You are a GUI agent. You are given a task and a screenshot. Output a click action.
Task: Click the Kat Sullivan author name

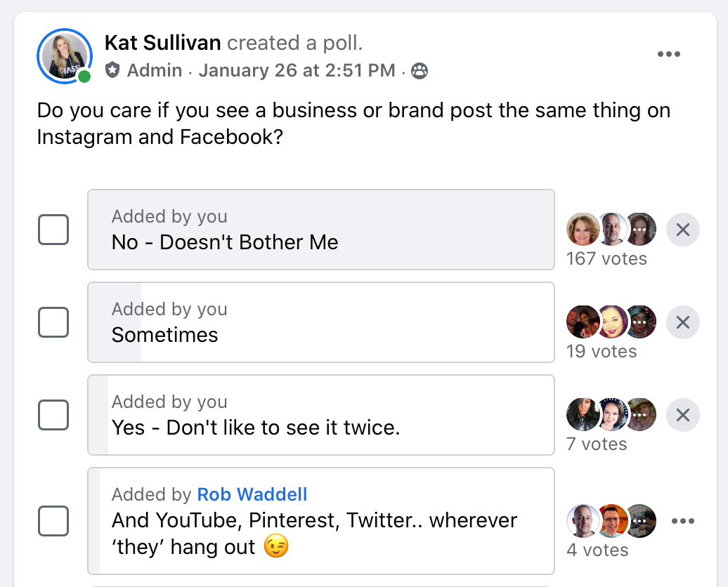coord(162,43)
